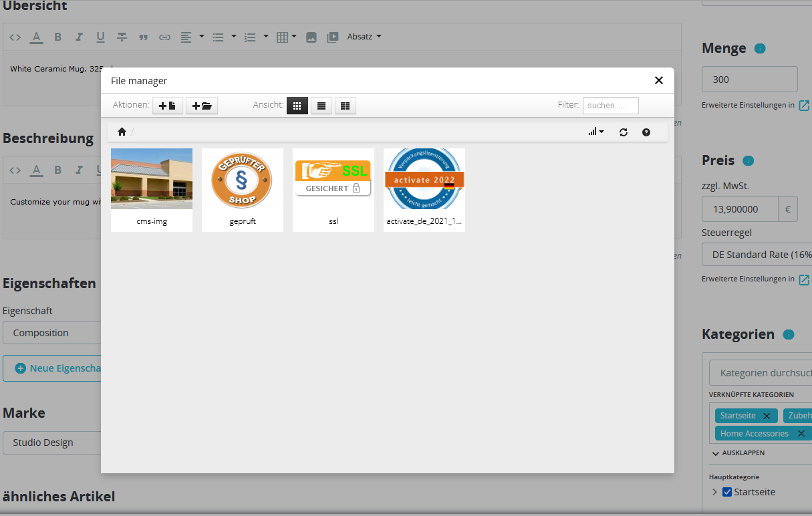Switch File manager to list view
Image resolution: width=812 pixels, height=516 pixels.
pyautogui.click(x=321, y=106)
